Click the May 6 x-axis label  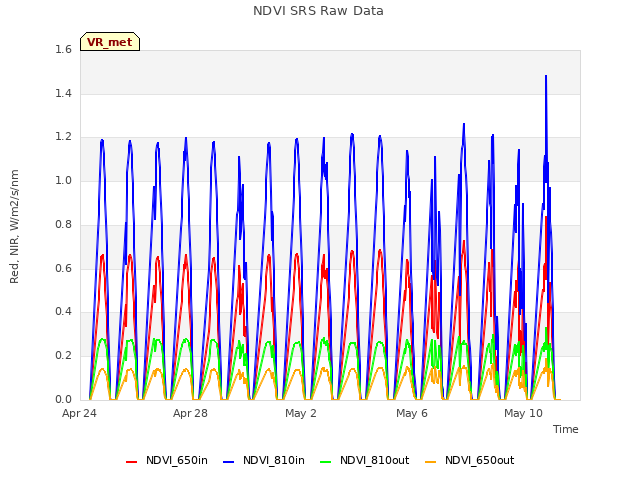(412, 413)
